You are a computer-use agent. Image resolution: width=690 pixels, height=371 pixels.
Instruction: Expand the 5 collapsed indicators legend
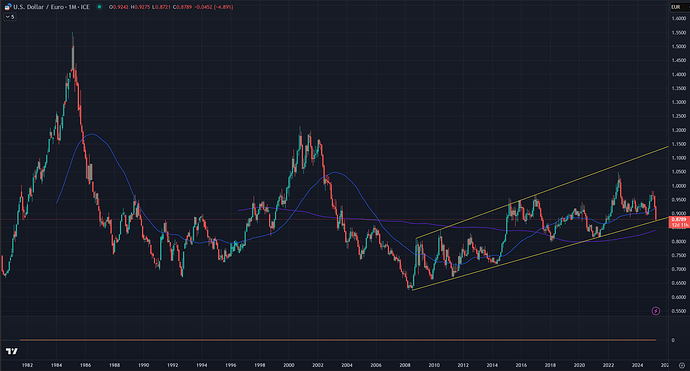[x=10, y=17]
